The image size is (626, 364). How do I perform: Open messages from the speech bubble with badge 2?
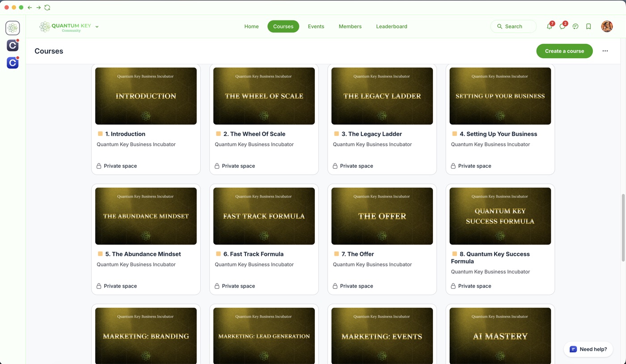[x=563, y=26]
